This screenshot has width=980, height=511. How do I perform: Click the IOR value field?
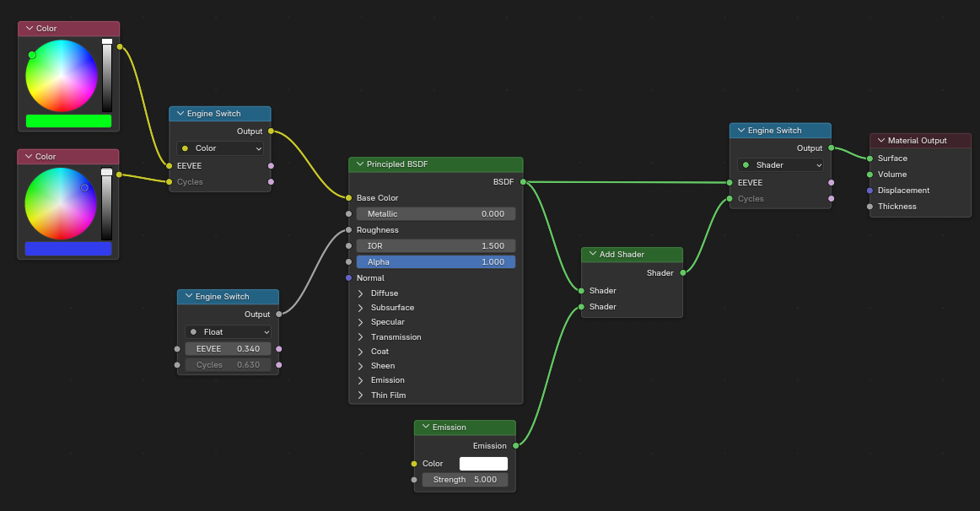tap(436, 246)
